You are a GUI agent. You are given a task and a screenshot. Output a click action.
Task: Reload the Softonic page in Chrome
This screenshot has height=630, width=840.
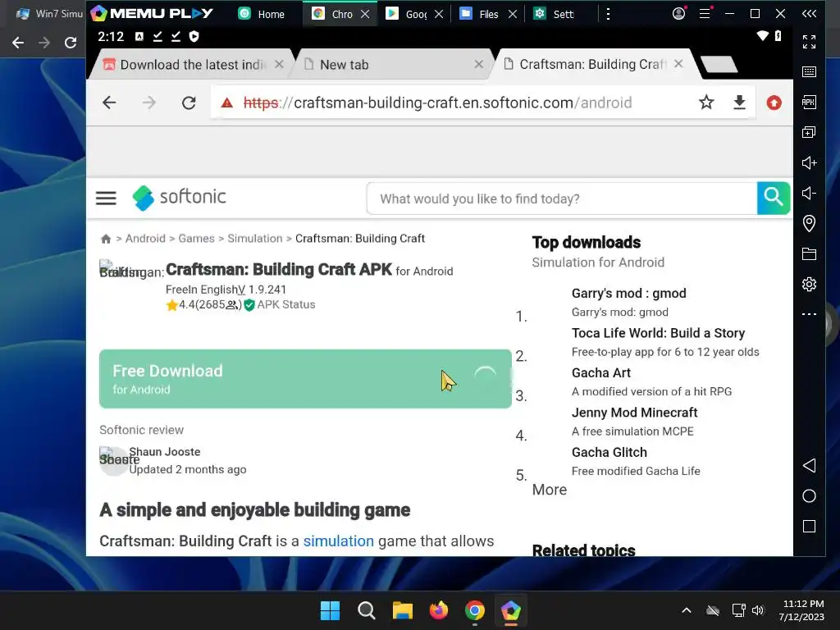tap(189, 103)
